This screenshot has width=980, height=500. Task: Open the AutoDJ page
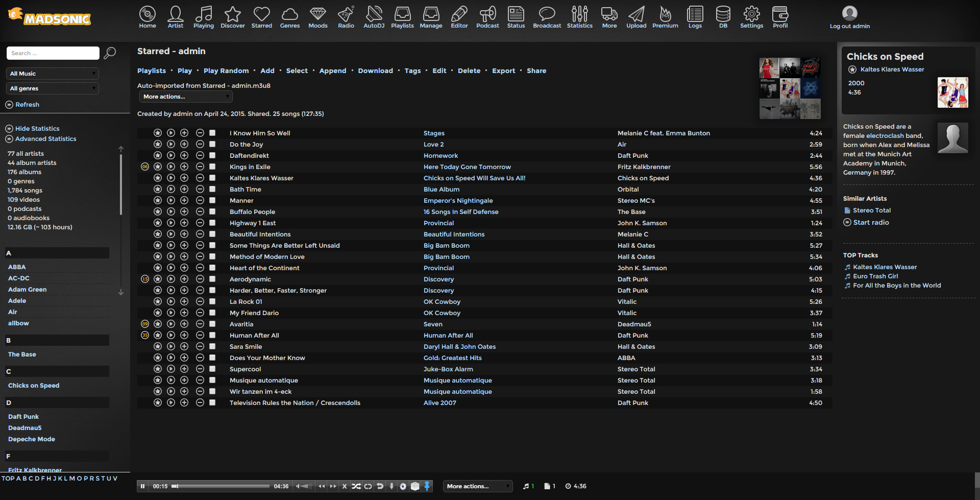pos(374,17)
